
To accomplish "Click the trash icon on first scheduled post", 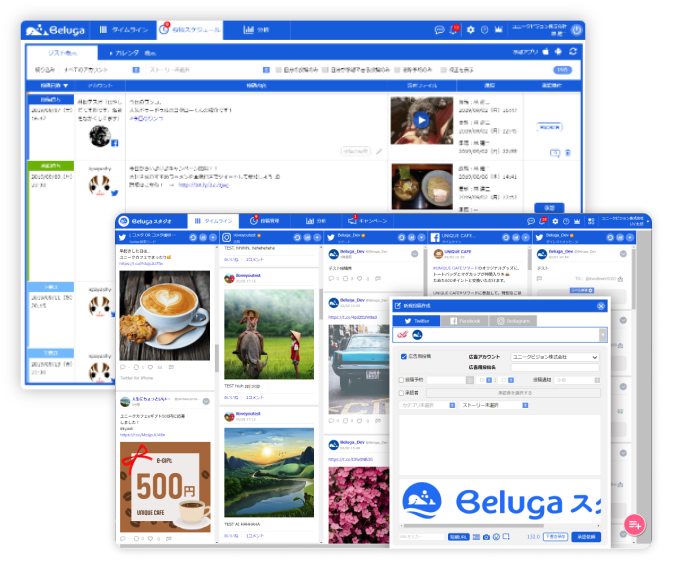I will (567, 152).
